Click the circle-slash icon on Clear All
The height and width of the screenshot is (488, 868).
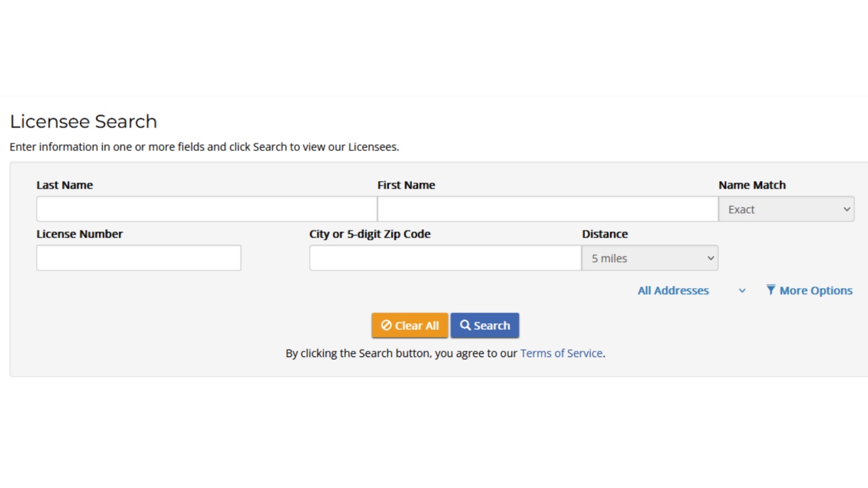pyautogui.click(x=386, y=325)
